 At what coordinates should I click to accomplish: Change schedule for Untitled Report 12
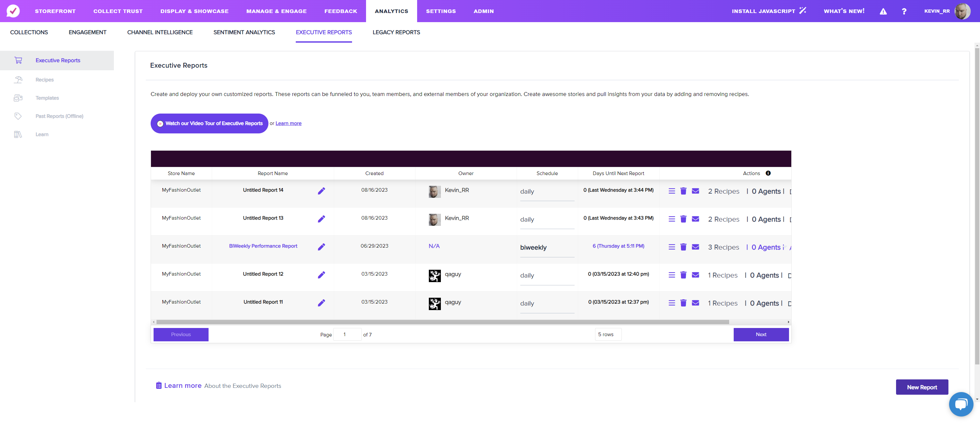pyautogui.click(x=547, y=276)
